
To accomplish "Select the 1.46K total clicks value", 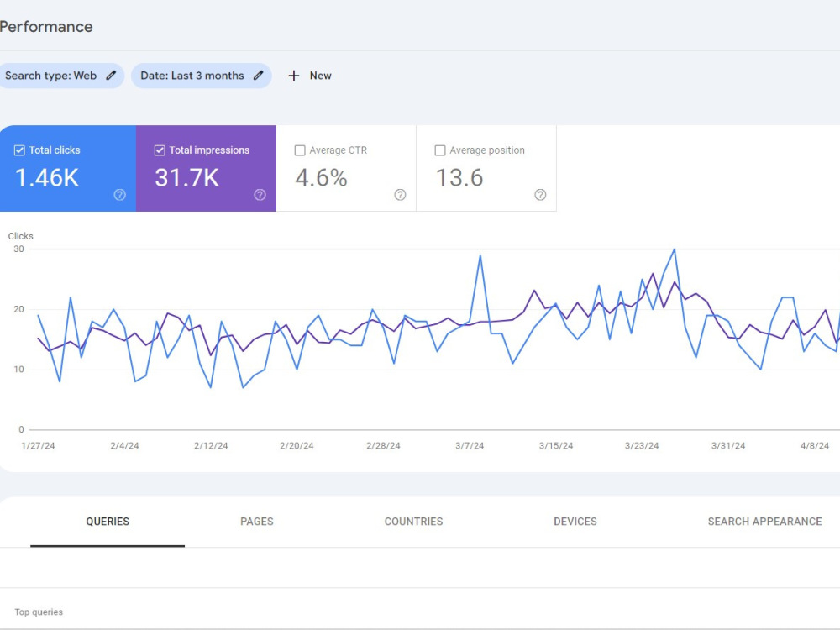I will coord(47,178).
